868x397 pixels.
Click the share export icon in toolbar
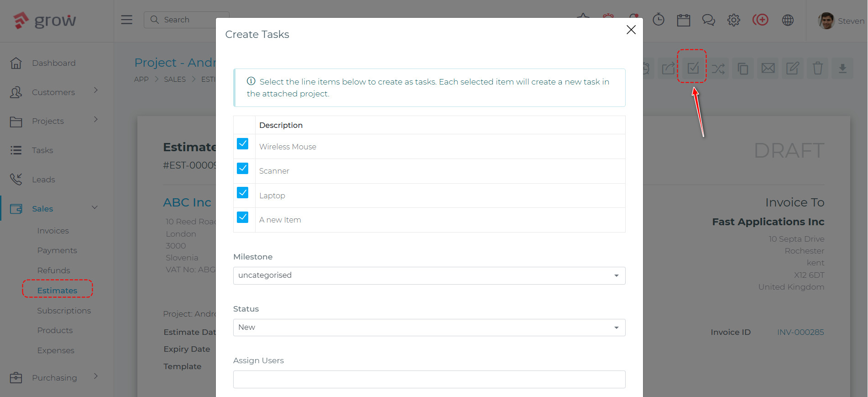668,69
